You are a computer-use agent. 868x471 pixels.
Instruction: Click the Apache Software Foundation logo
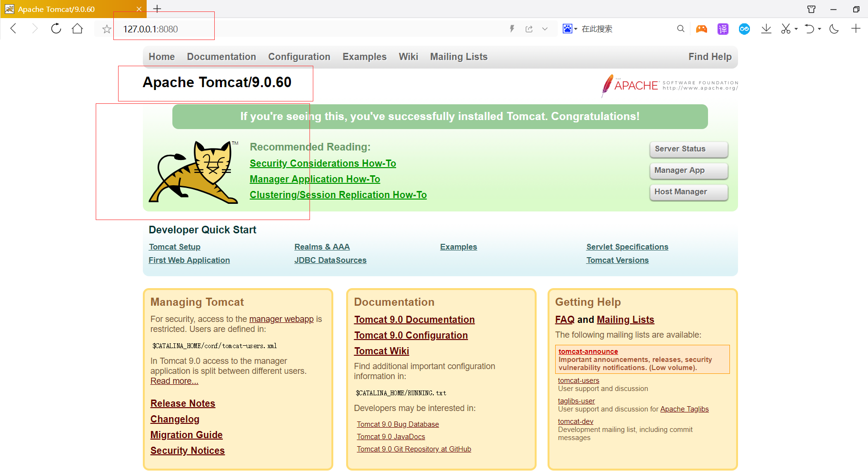pos(669,85)
